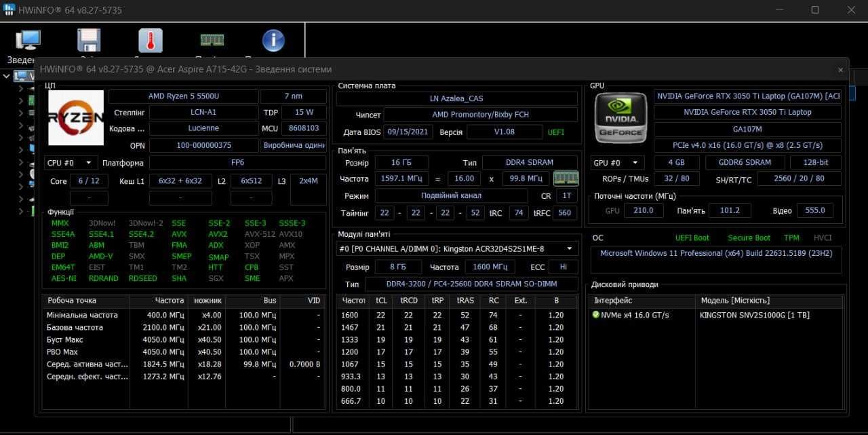The width and height of the screenshot is (868, 435).
Task: Click the AMD Ryzen 5 5500U name field
Action: tap(183, 96)
